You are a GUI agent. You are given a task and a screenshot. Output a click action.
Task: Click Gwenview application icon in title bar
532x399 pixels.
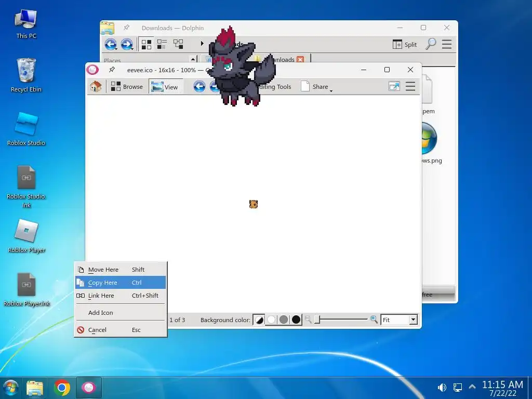point(92,70)
